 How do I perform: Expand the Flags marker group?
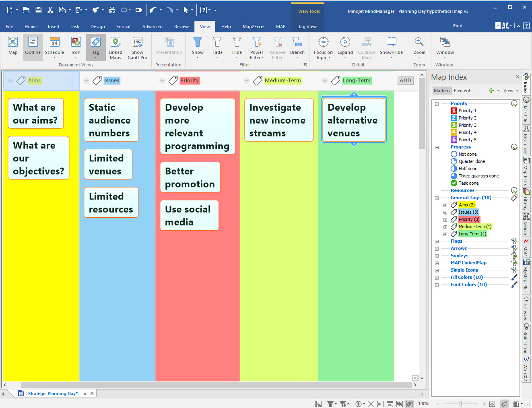(x=437, y=241)
